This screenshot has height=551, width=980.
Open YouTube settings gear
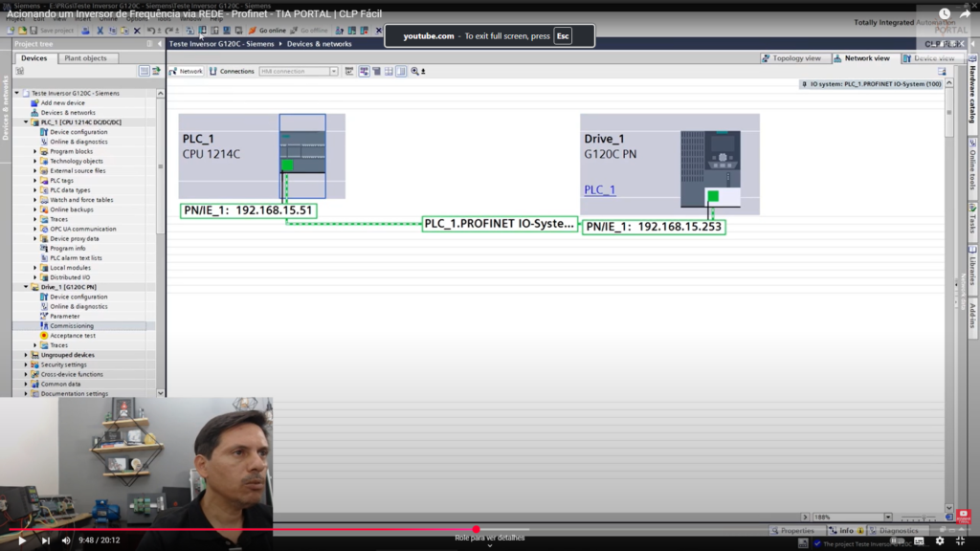(940, 541)
